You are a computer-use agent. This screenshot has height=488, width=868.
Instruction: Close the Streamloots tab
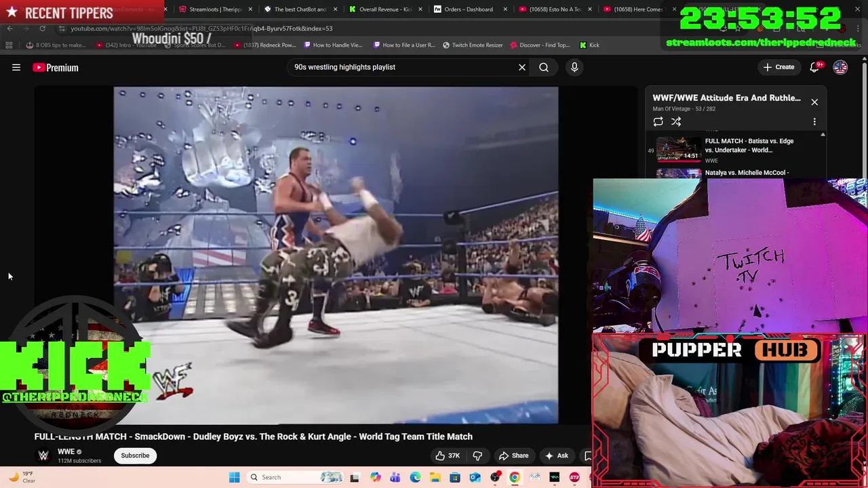pos(251,9)
